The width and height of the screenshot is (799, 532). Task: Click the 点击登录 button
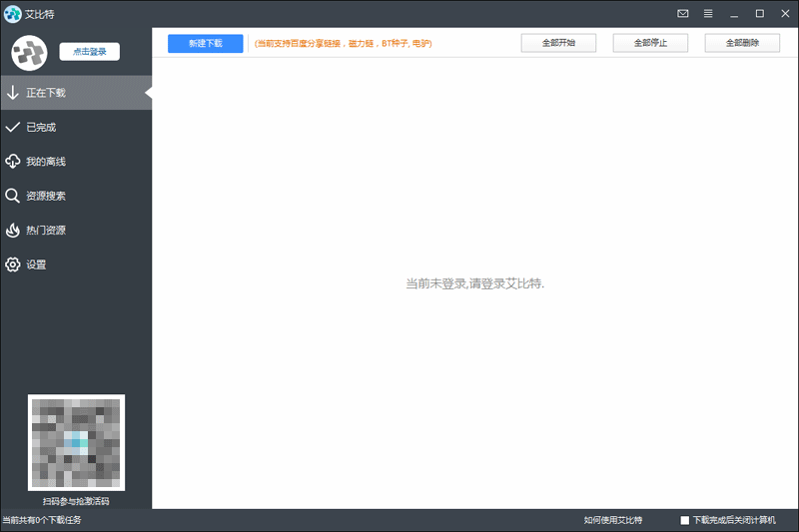coord(90,52)
